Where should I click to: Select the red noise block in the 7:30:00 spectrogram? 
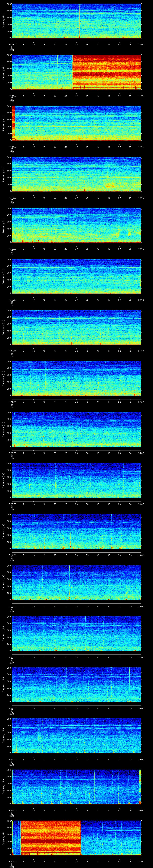click(x=51, y=838)
